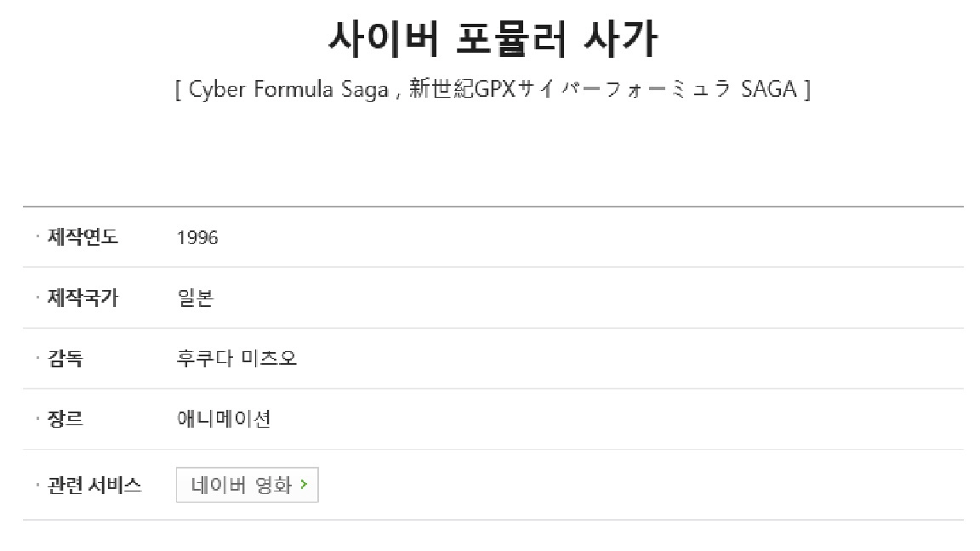The image size is (980, 551).
Task: Open the 네이버 영화 related service button
Action: pos(248,485)
